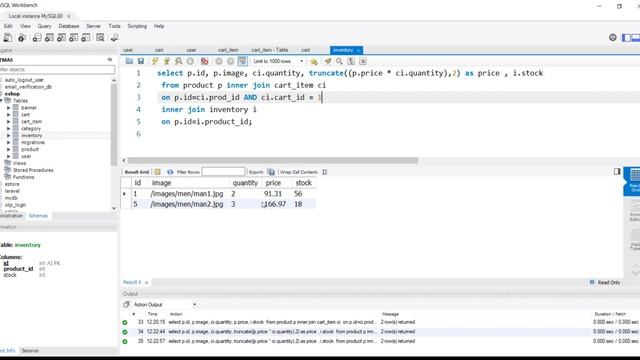The width and height of the screenshot is (640, 360).
Task: Open the Database menu
Action: pyautogui.click(x=69, y=26)
